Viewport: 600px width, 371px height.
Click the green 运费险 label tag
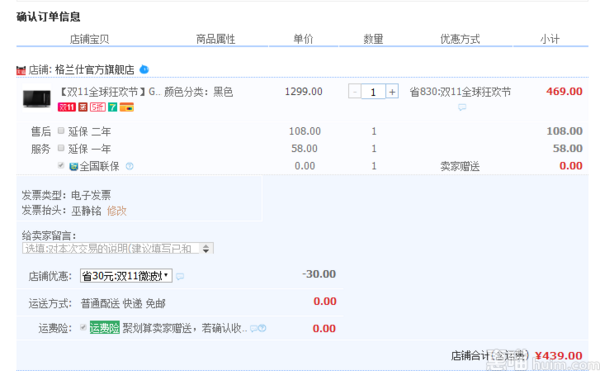pos(104,328)
